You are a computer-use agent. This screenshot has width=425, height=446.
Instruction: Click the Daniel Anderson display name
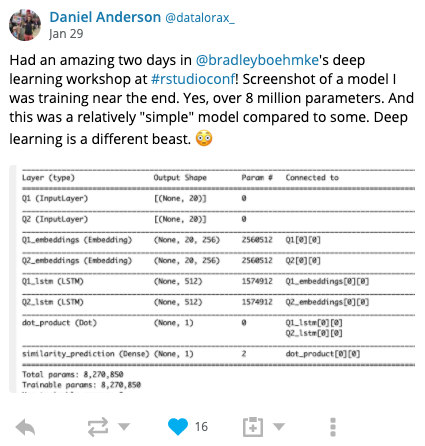pyautogui.click(x=105, y=17)
